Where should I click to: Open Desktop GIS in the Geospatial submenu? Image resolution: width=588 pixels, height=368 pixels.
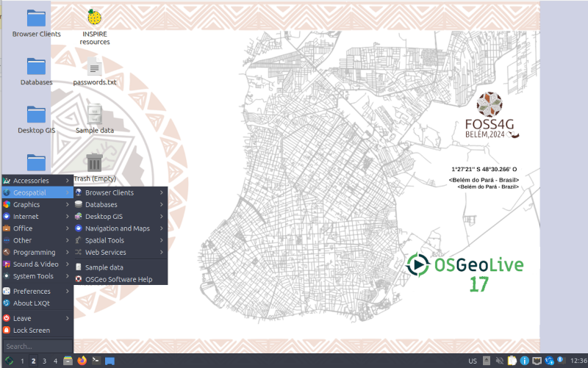[121, 217]
